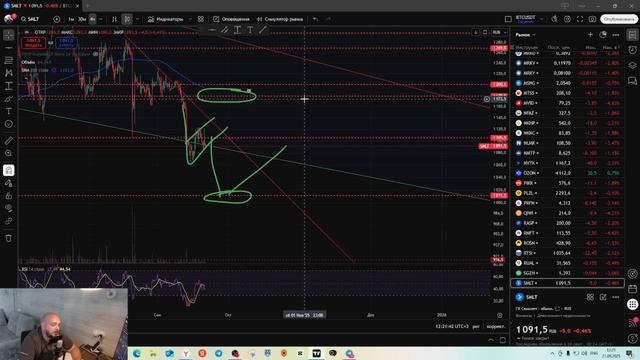Select the forecasting and measurement tool
The image size is (640, 360).
(x=9, y=86)
